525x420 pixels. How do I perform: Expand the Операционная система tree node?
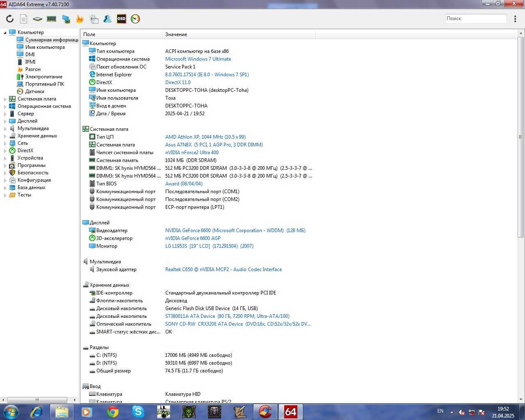[x=5, y=106]
